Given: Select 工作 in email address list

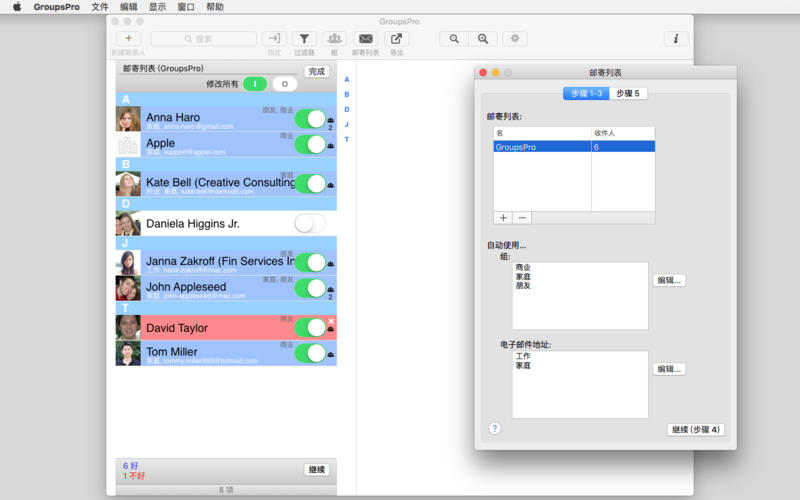Looking at the screenshot, I should coord(523,356).
